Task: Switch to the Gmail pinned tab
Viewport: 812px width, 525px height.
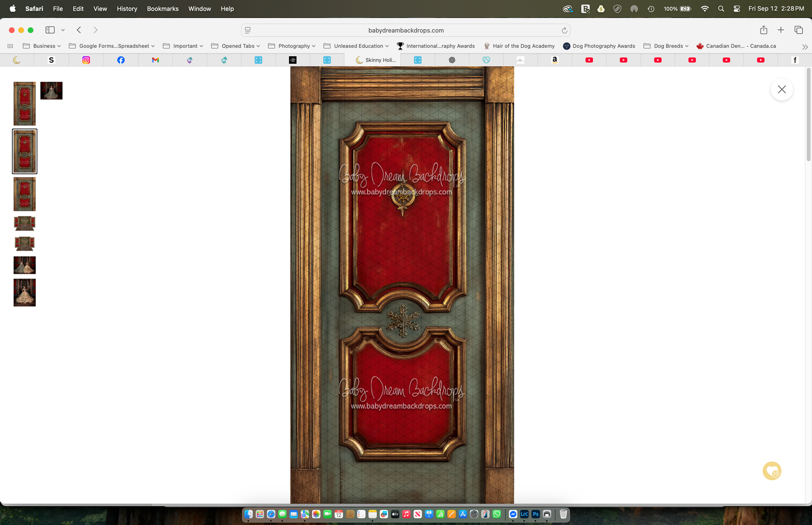Action: click(155, 60)
